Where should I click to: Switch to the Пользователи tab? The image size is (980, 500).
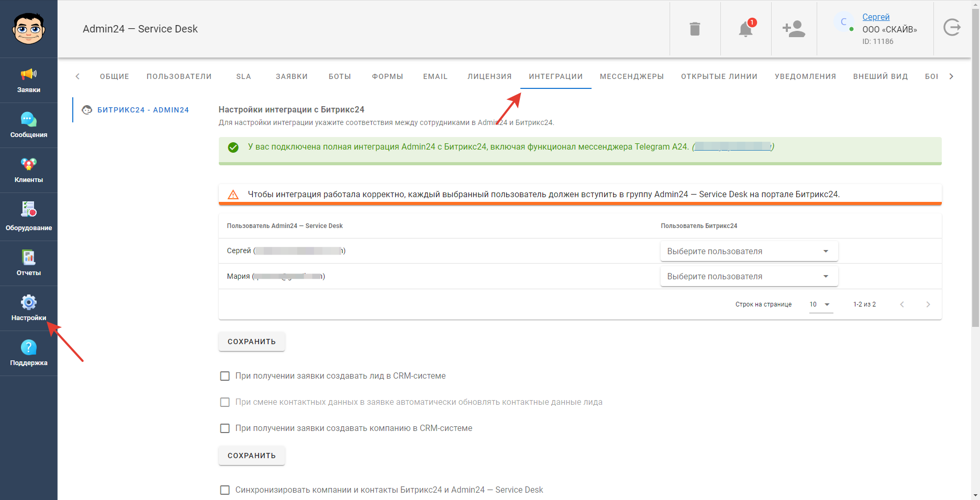pos(179,76)
